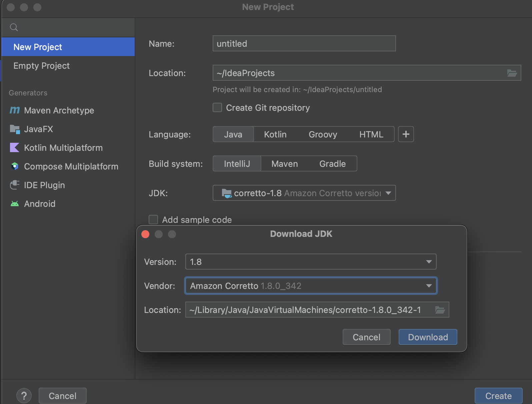Open help with question mark icon
The image size is (532, 404).
[24, 396]
